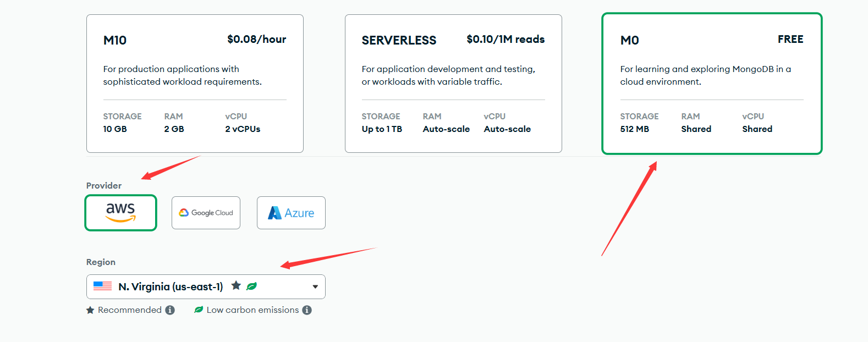Expand the Region dropdown arrow
The width and height of the screenshot is (868, 342).
click(315, 286)
